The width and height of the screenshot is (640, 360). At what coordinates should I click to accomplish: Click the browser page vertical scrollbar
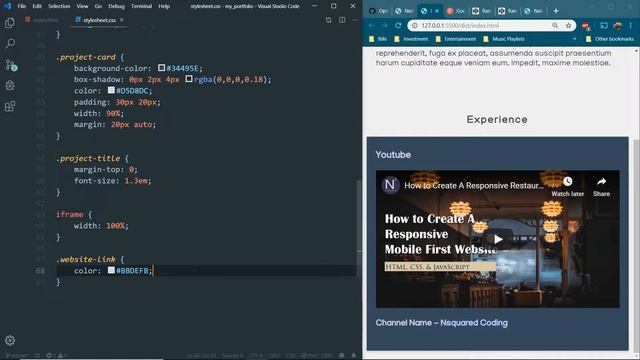637,245
